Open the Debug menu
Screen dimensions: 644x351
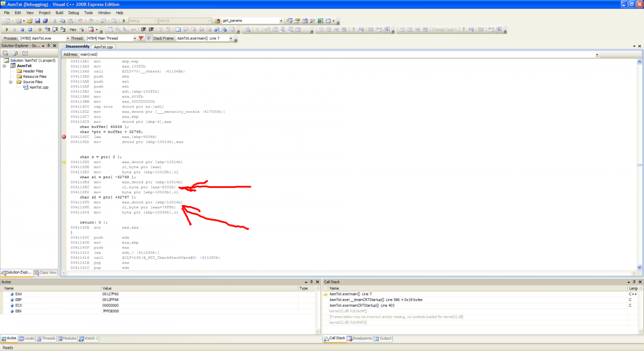point(74,12)
